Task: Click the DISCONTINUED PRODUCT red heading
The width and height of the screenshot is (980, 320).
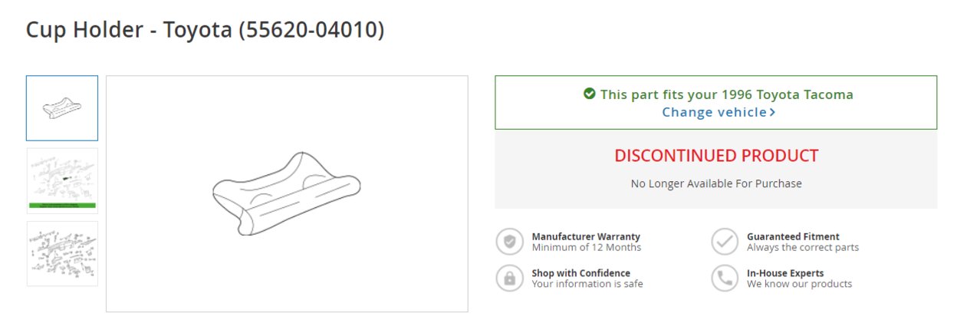Action: 716,156
